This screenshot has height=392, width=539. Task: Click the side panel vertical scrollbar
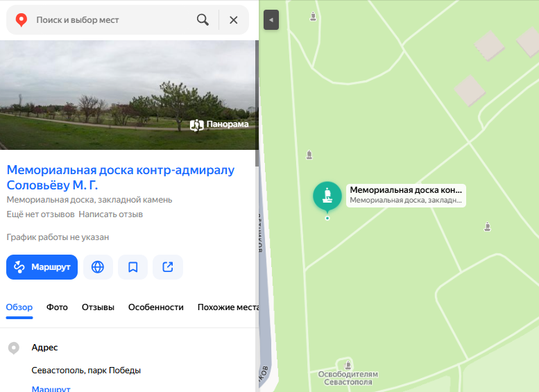pyautogui.click(x=257, y=103)
